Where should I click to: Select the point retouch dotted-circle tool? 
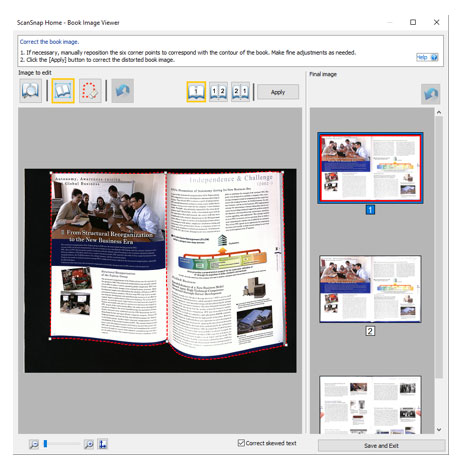(x=90, y=91)
